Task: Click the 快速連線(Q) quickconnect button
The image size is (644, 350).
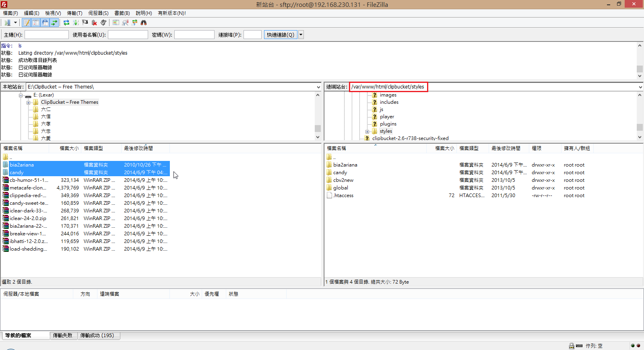Action: pos(281,35)
